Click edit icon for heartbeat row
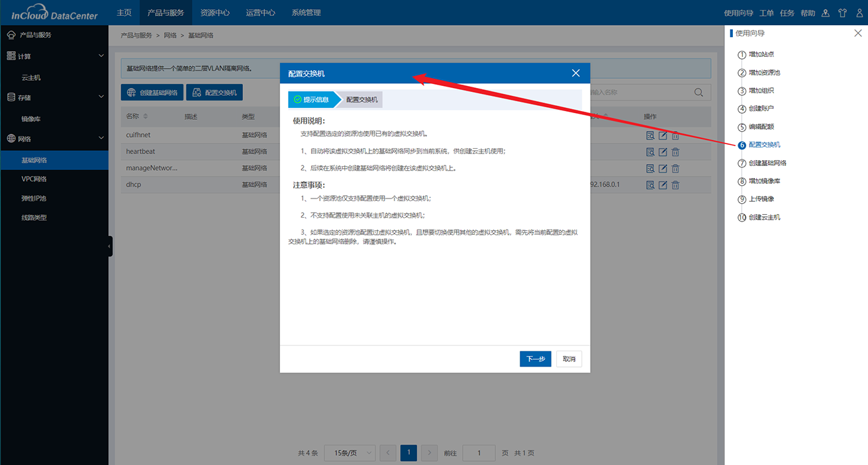 click(663, 152)
